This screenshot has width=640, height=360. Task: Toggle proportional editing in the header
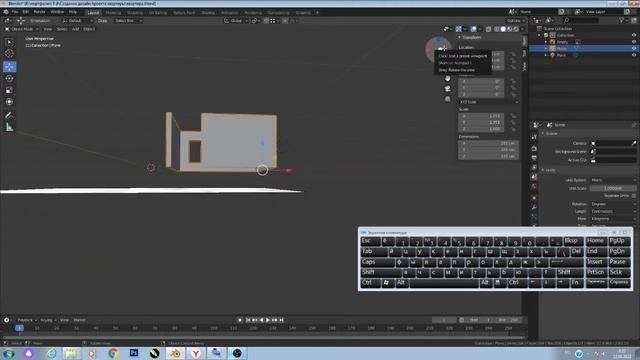pos(285,20)
